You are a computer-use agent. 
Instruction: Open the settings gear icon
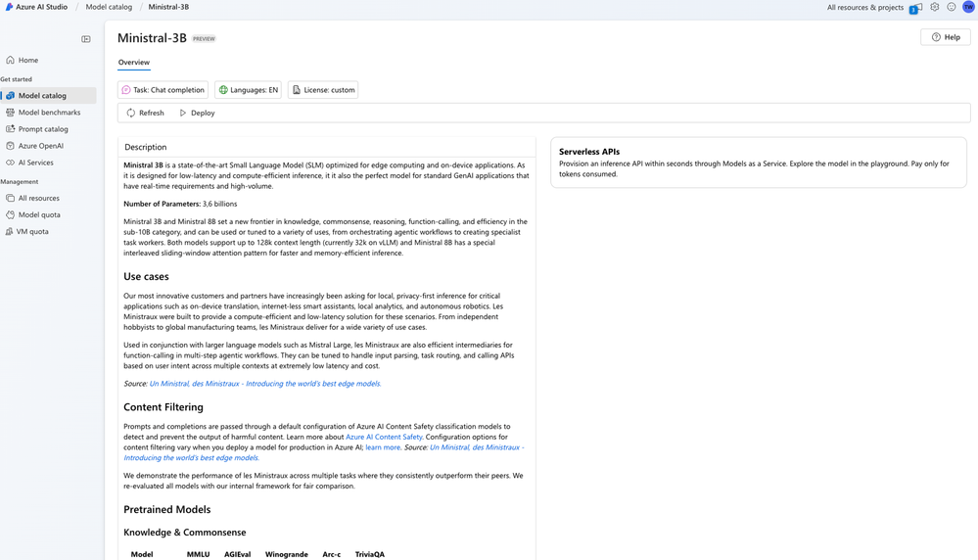(x=934, y=7)
